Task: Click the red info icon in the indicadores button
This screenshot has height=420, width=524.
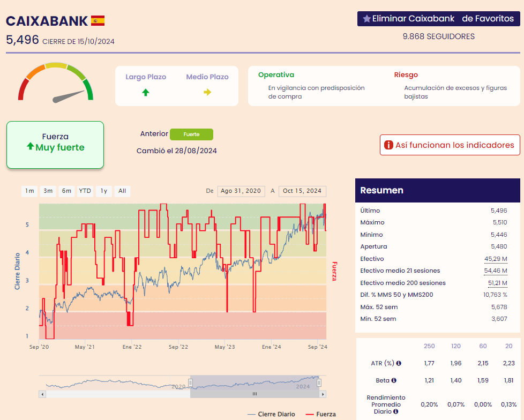Action: pos(388,145)
